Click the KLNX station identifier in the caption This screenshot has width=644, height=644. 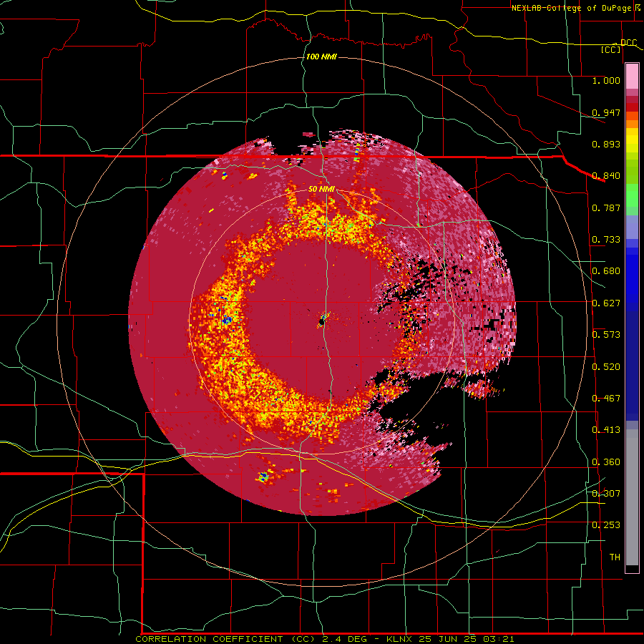(x=401, y=639)
